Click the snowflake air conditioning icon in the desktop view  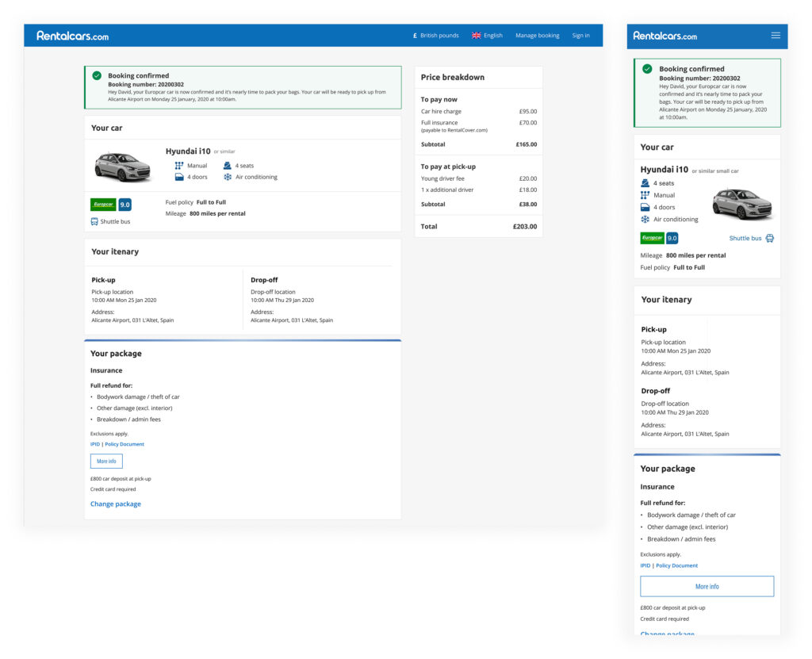tap(227, 177)
